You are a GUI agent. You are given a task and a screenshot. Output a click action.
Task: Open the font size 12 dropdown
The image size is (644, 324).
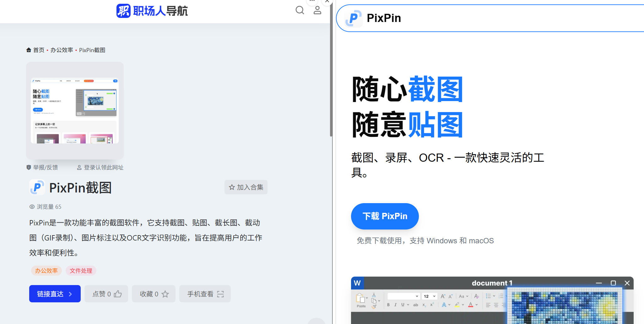point(430,296)
